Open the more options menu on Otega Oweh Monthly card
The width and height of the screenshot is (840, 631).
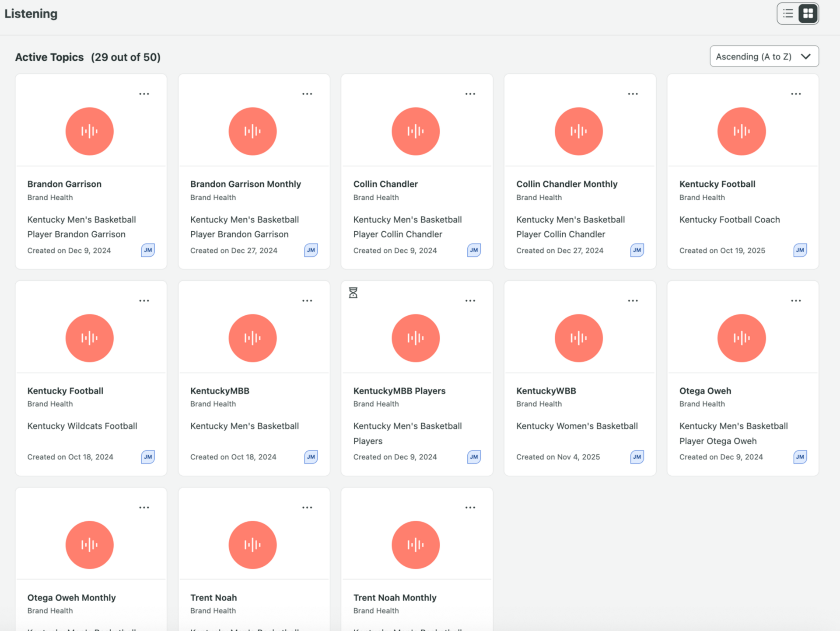click(x=144, y=508)
